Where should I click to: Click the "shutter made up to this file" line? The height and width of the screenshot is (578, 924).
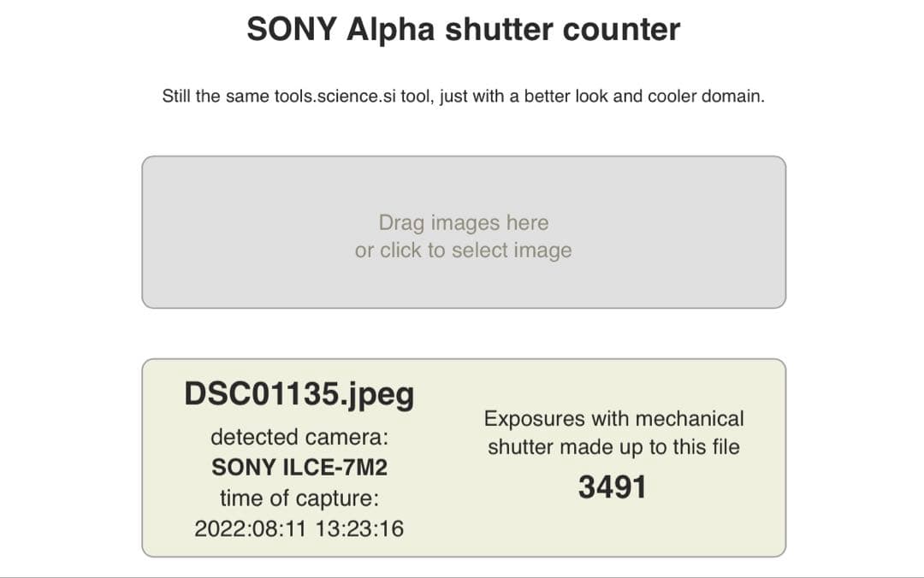[x=613, y=446]
